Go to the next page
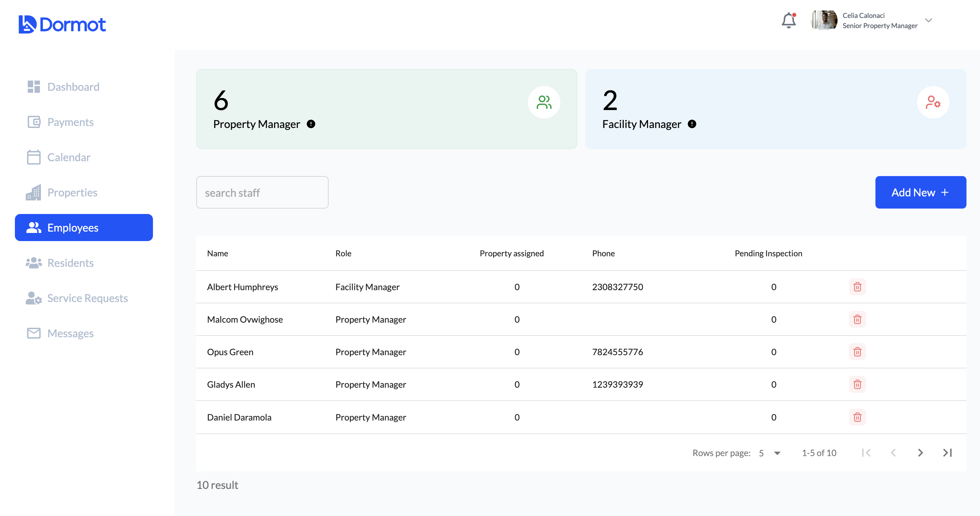 click(x=920, y=453)
